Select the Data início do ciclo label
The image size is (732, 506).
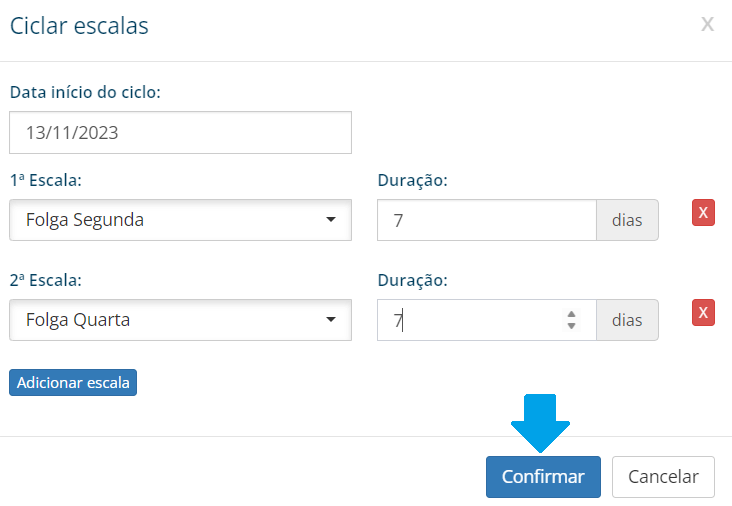coord(85,92)
